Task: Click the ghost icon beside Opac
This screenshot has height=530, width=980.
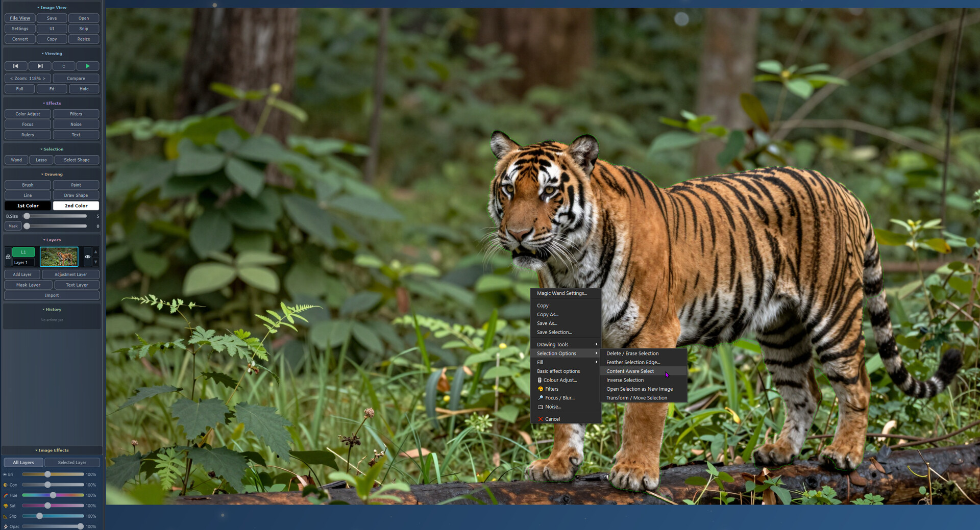Action: coord(5,526)
